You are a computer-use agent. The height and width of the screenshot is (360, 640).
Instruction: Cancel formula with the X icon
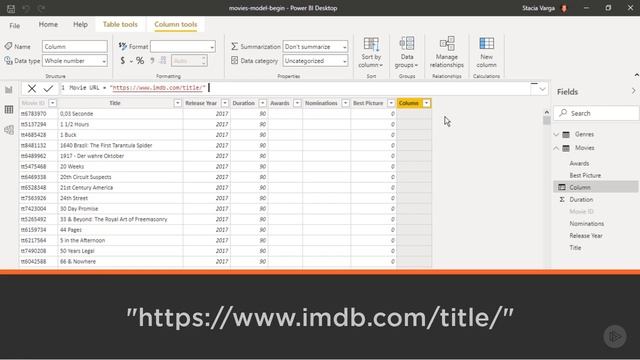pyautogui.click(x=32, y=88)
